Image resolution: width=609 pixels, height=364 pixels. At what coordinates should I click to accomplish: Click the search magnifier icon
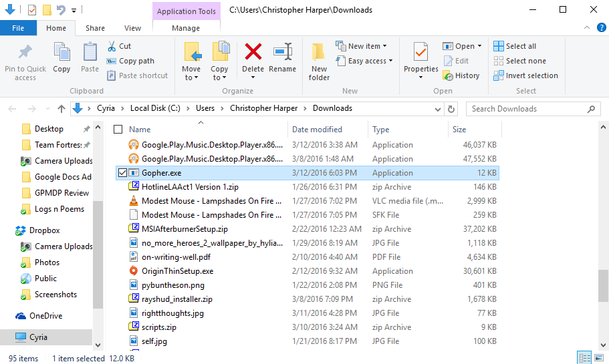[x=591, y=109]
